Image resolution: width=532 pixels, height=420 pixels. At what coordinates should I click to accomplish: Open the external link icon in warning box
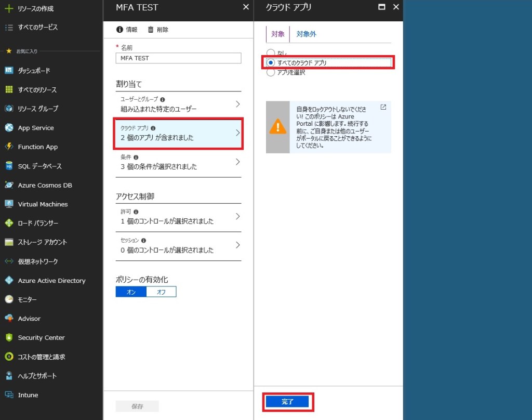pos(383,107)
